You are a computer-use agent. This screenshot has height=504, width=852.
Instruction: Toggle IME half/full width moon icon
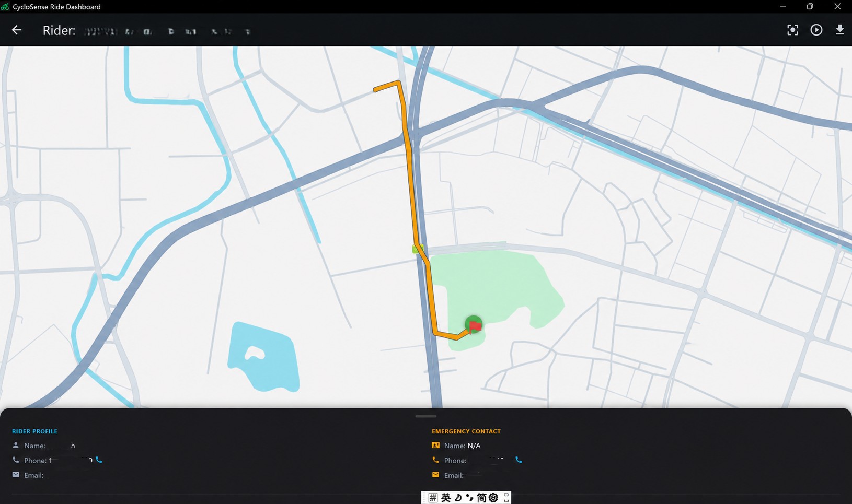click(458, 498)
